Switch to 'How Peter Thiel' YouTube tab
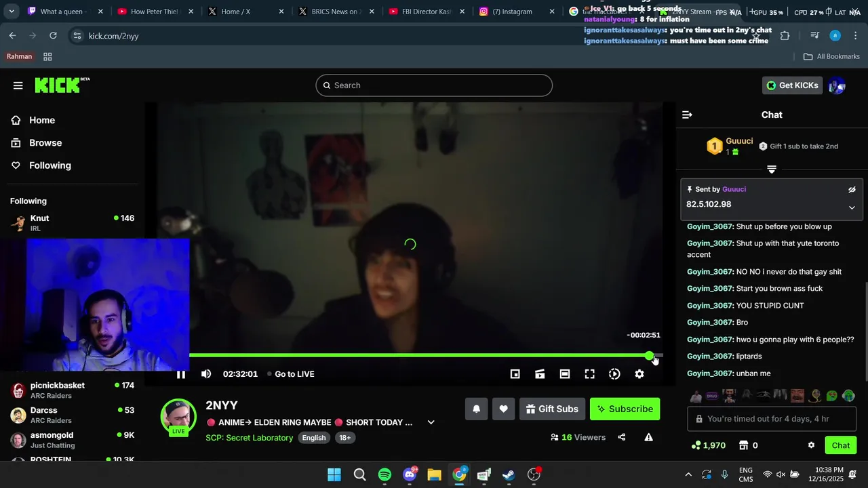The height and width of the screenshot is (488, 868). point(155,12)
